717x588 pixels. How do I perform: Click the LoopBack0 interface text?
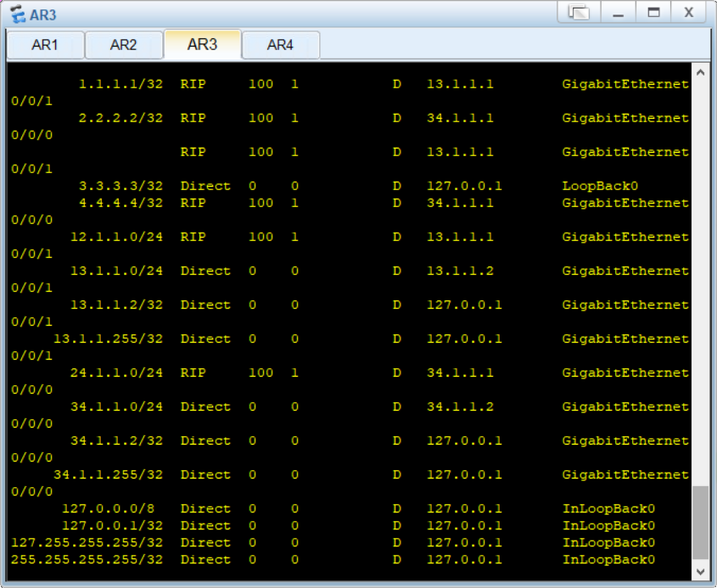click(x=600, y=186)
